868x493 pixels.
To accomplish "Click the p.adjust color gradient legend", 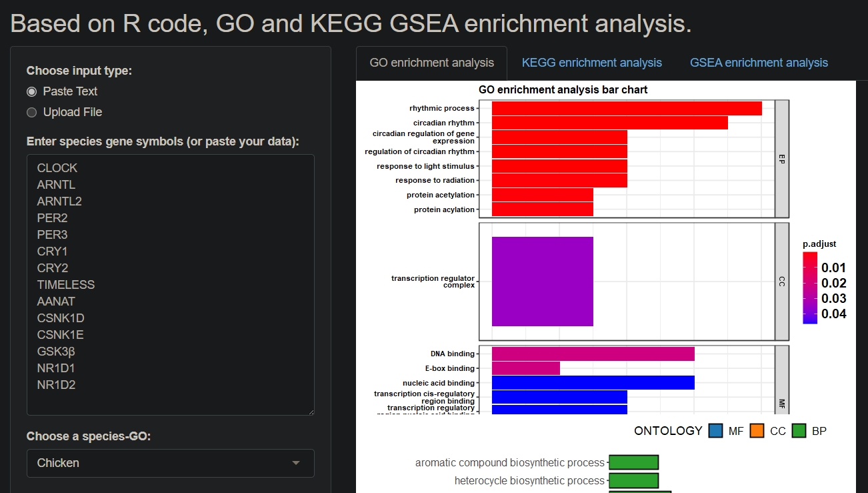I will [x=810, y=288].
